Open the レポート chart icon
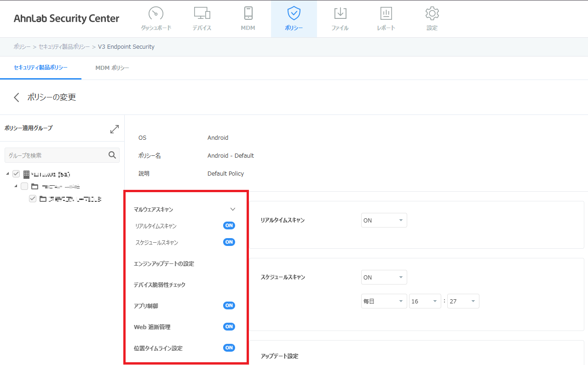Image resolution: width=588 pixels, height=365 pixels. pyautogui.click(x=386, y=13)
